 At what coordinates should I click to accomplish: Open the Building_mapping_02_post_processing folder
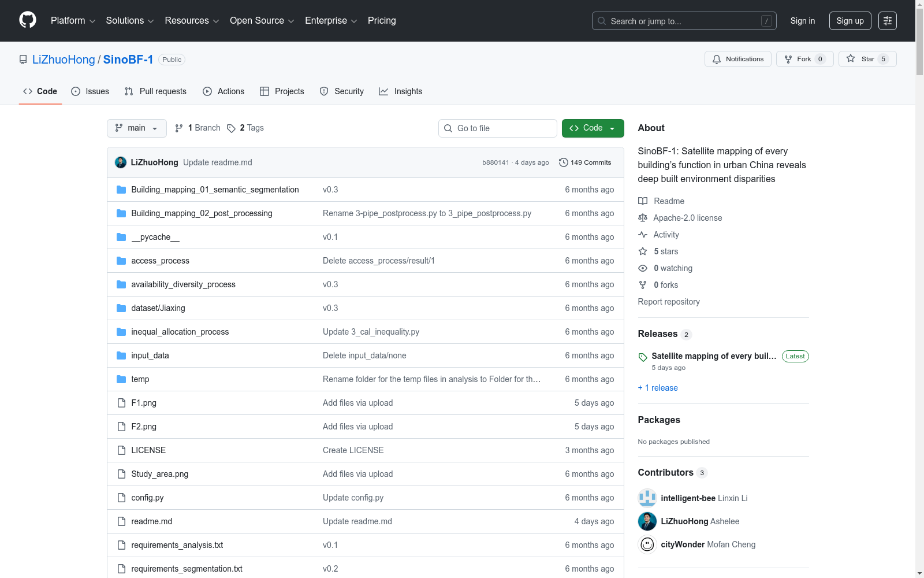coord(202,213)
